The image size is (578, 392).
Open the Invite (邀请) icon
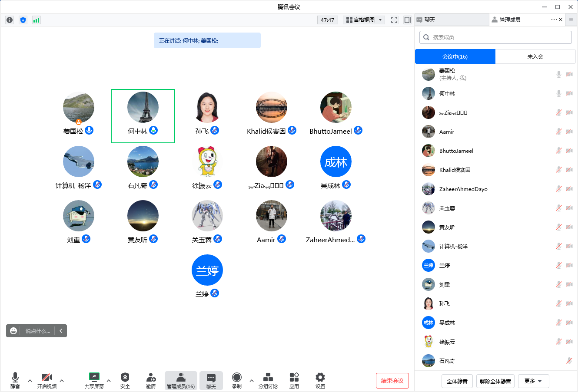151,380
